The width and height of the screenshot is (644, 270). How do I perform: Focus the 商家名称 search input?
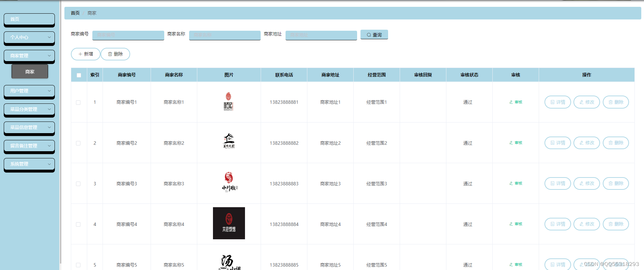tap(225, 35)
